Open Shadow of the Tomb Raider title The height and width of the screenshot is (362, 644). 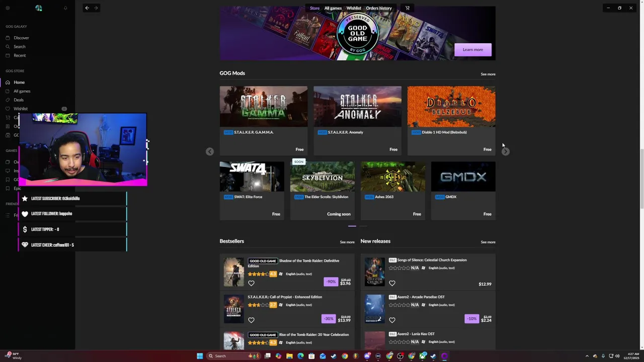(x=293, y=263)
